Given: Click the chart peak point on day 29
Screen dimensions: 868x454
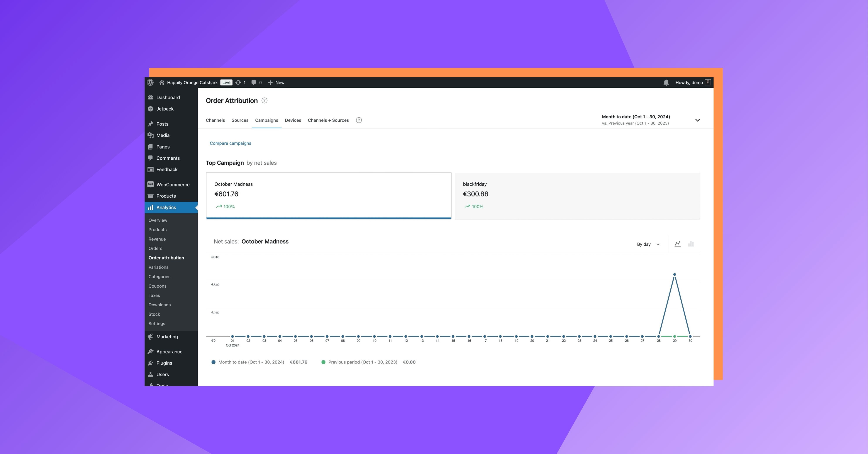Looking at the screenshot, I should 674,275.
